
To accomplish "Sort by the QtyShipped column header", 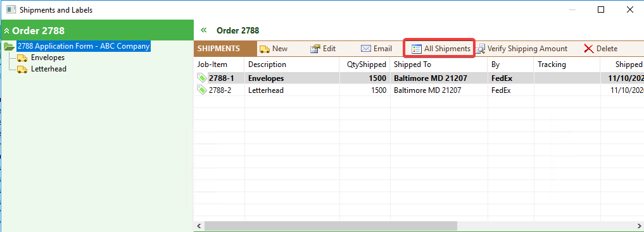I will click(365, 64).
